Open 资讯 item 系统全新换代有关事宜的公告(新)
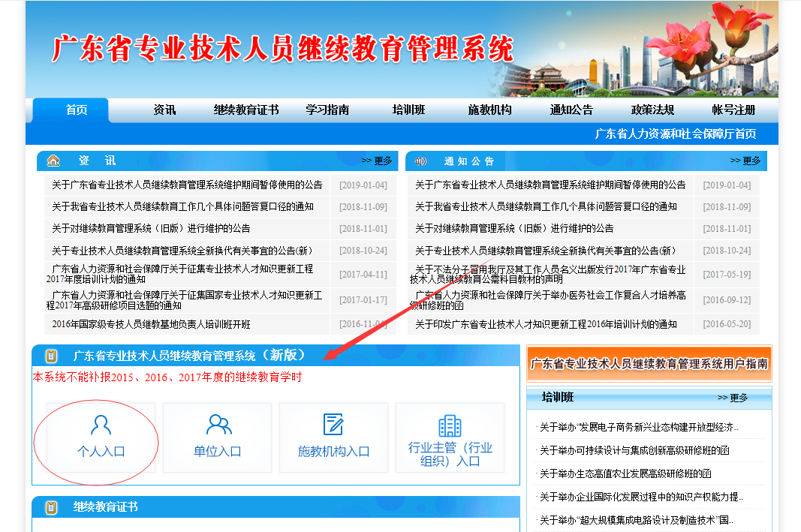The image size is (801, 532). pos(182,251)
